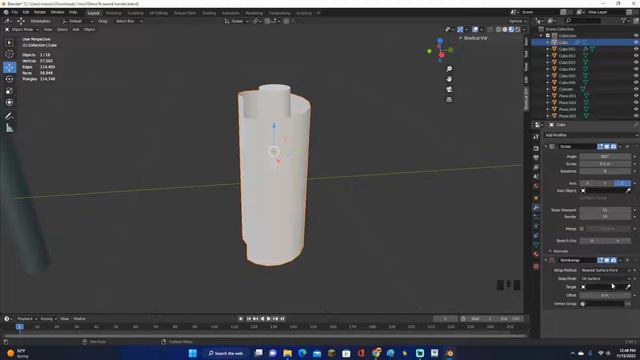The width and height of the screenshot is (640, 360).
Task: Open the Global transform orientation dropdown
Action: click(236, 21)
